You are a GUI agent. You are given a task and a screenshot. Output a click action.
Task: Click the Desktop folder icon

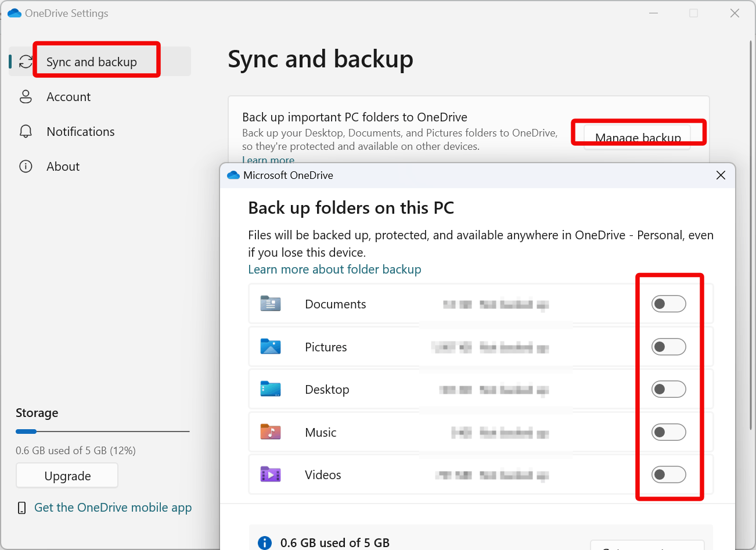pos(271,389)
